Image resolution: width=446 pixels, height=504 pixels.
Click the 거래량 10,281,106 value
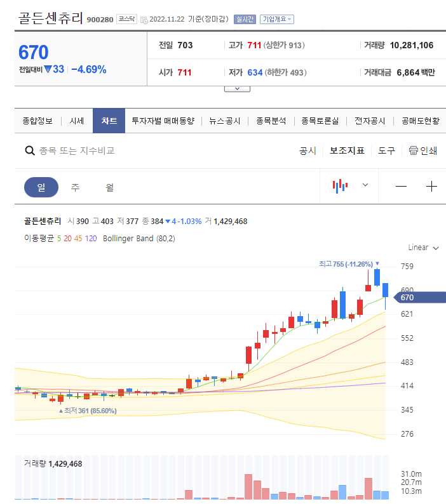[x=412, y=45]
